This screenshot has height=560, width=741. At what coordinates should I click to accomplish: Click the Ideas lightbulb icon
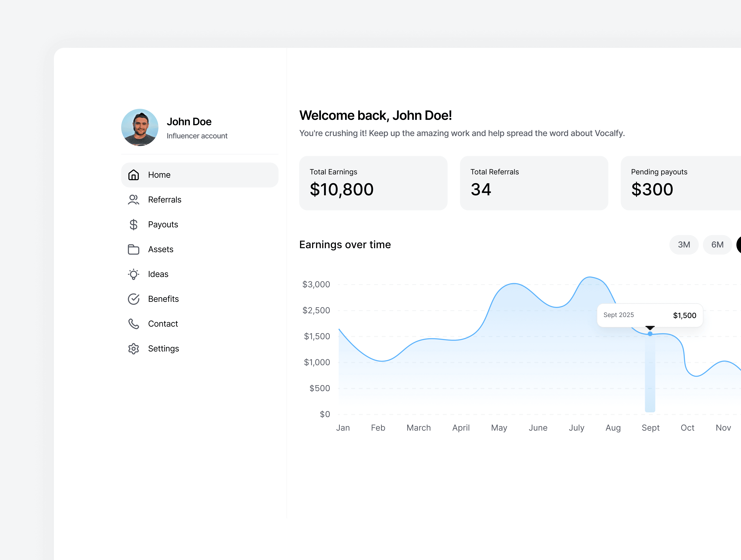(133, 274)
